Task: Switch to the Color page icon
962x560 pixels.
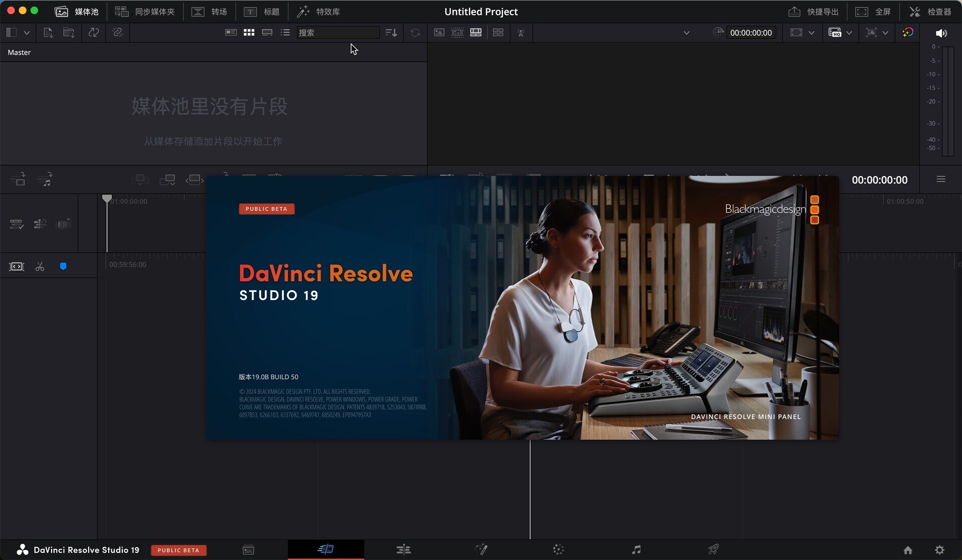Action: [x=558, y=550]
